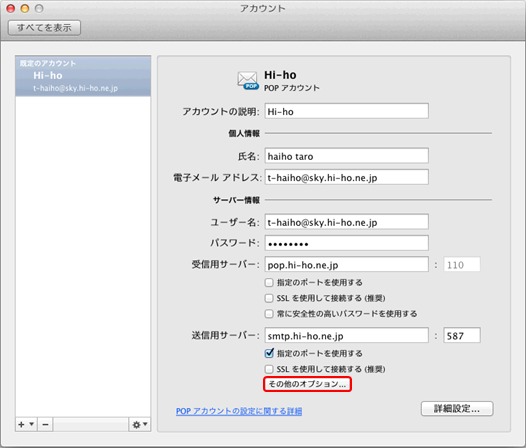526x448 pixels.
Task: Open その他のオプション... button
Action: click(307, 384)
